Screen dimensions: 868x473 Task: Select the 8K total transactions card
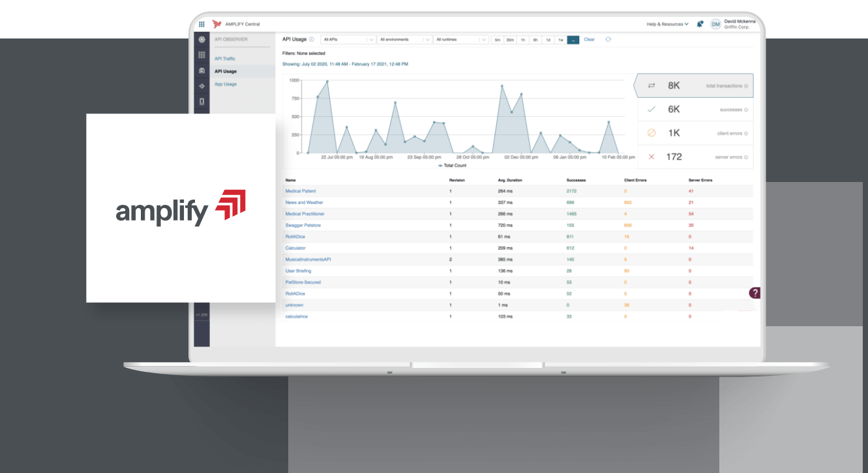pos(693,85)
